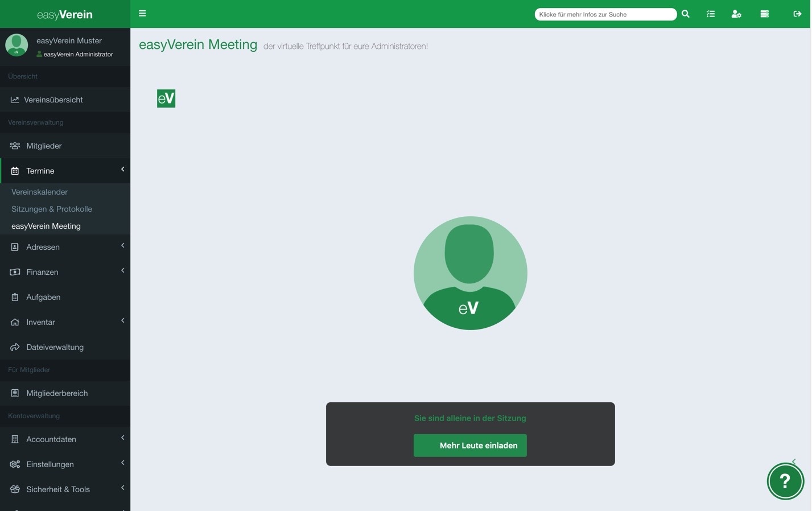This screenshot has width=812, height=511.
Task: Click the logout icon in header
Action: (797, 14)
